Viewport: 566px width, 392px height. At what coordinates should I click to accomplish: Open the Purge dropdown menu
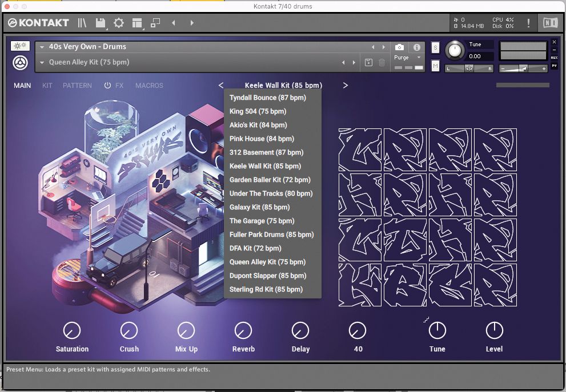pos(407,58)
